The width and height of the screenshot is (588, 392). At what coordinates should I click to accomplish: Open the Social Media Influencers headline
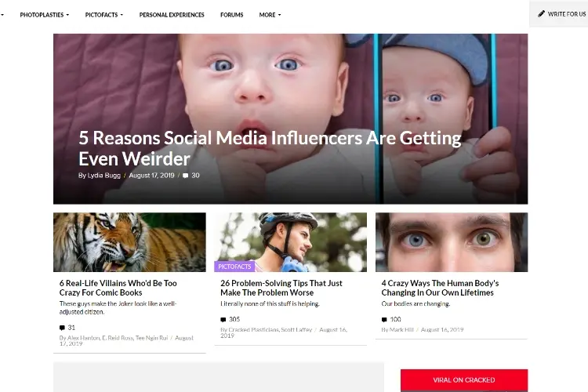pyautogui.click(x=270, y=148)
